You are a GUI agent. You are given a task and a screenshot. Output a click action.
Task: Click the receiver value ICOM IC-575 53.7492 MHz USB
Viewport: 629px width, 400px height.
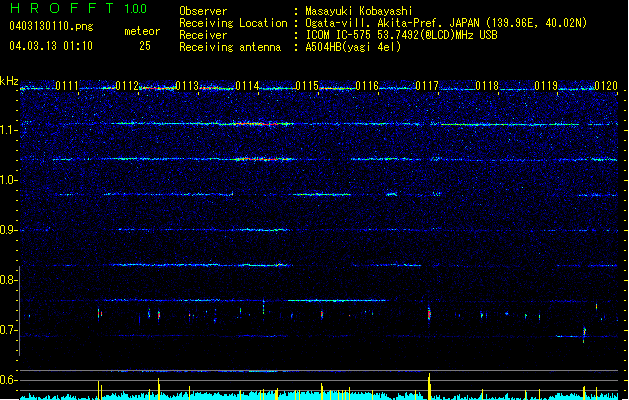pyautogui.click(x=401, y=35)
